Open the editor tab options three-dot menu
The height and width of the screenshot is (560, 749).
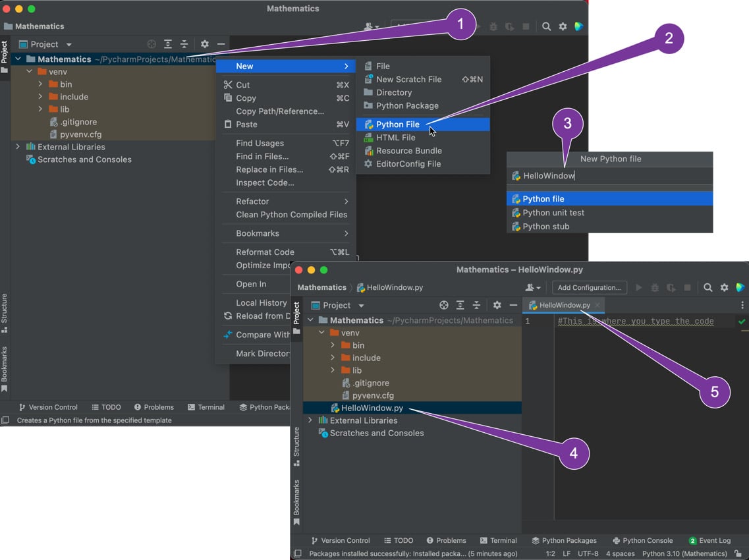coord(742,305)
